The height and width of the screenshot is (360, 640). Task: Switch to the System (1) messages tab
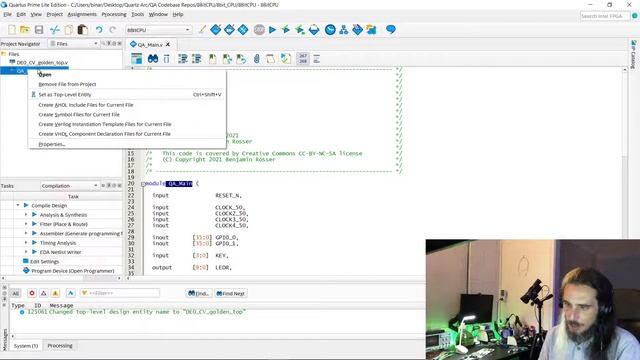tap(26, 346)
